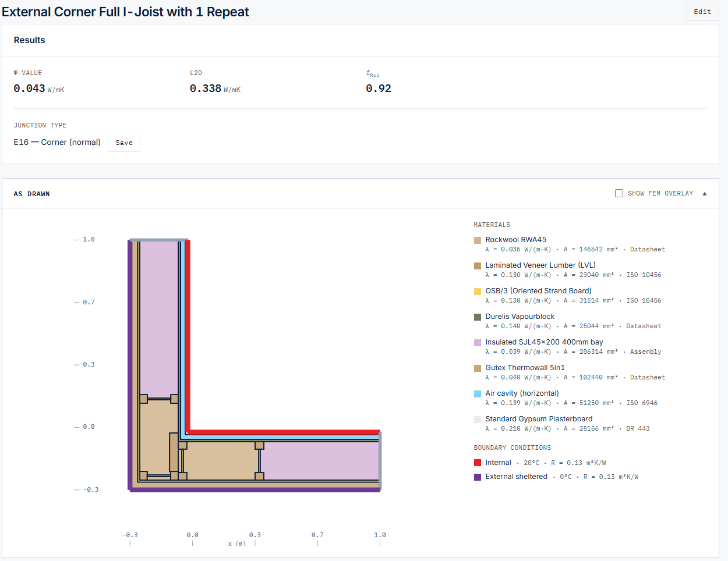Click the Standard Gypsum Plasterboard swatch
Viewport: 728px width, 561px height.
[478, 420]
